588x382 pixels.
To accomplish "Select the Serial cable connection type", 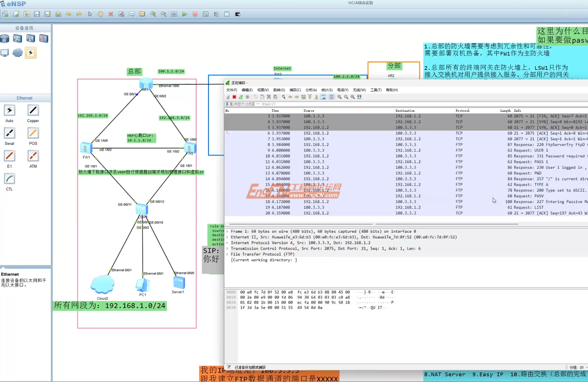I will (x=9, y=133).
